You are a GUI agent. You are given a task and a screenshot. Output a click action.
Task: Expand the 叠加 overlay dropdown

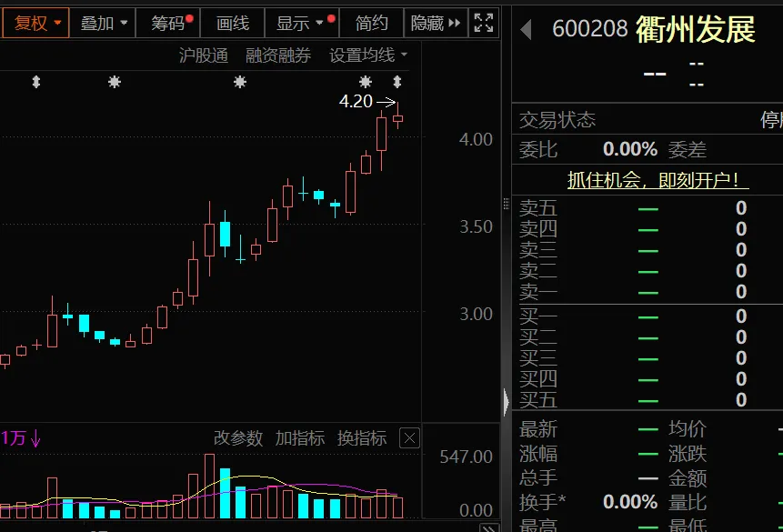click(103, 23)
